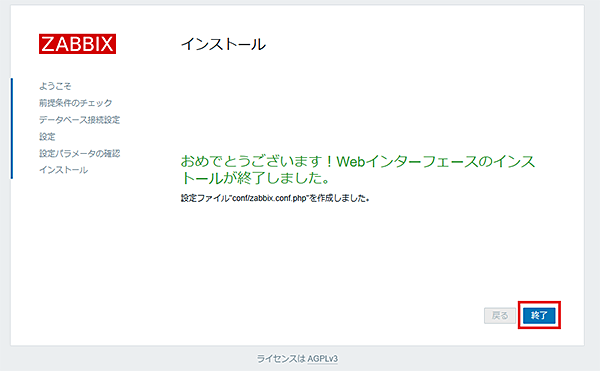Select the 前提条件のチェック step
The image size is (600, 371).
coord(76,103)
